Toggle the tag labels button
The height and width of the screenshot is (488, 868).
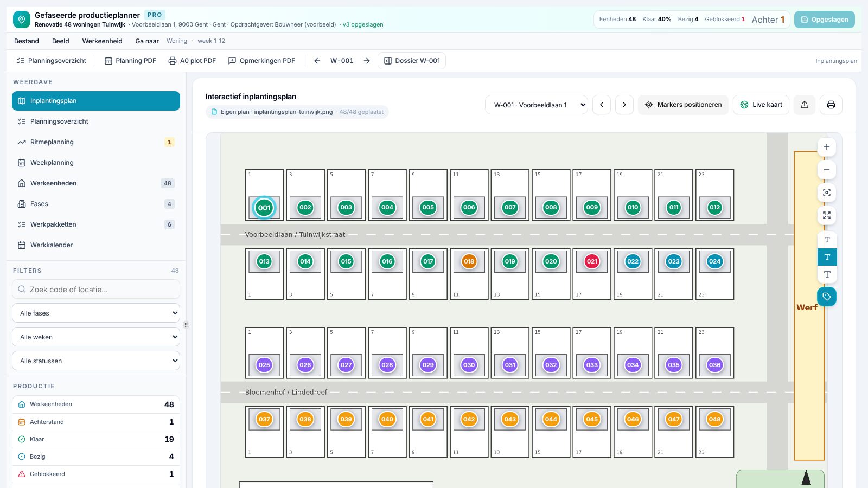827,297
